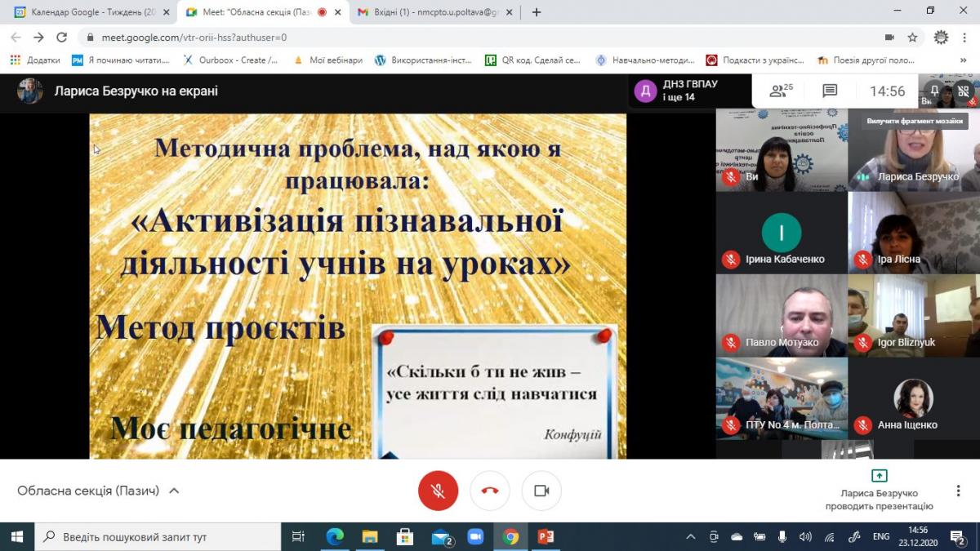Image resolution: width=980 pixels, height=551 pixels.
Task: Toggle the camera on or off
Action: click(x=541, y=491)
